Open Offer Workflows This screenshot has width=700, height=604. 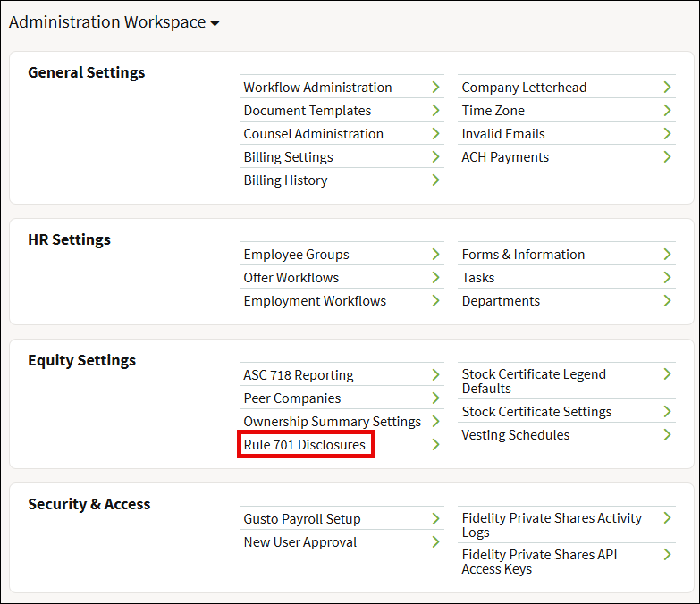[291, 278]
